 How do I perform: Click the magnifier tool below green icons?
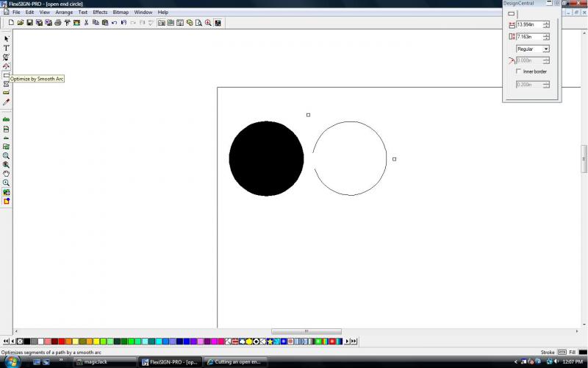[x=6, y=156]
